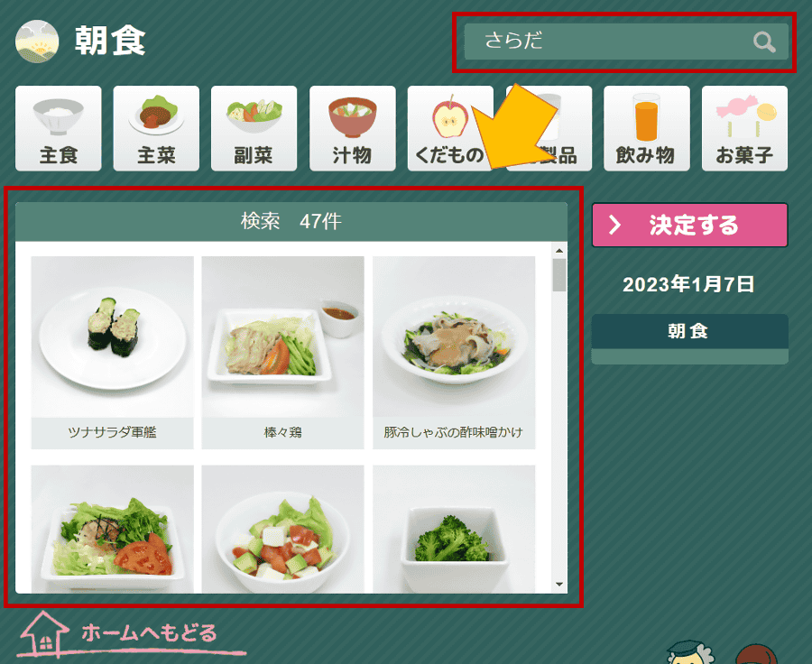The height and width of the screenshot is (664, 812).
Task: Choose the 副菜 side dish category
Action: click(254, 128)
